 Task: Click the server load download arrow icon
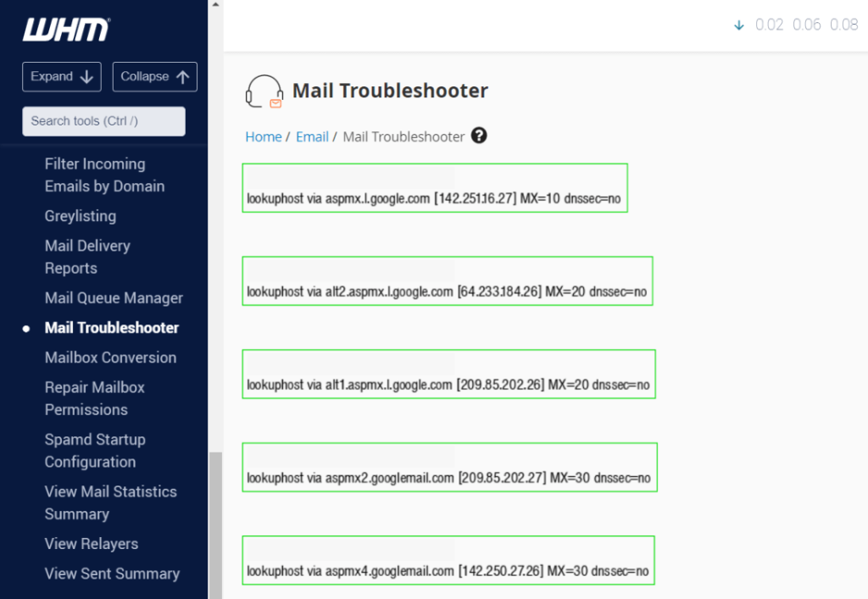[x=737, y=25]
